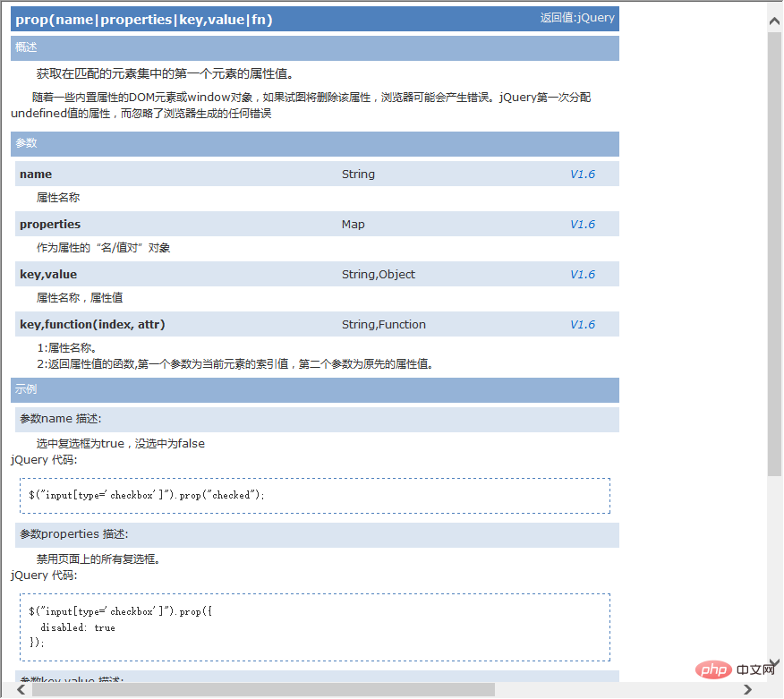
Task: Click the 禁用页面上的所有复选框。 text
Action: (x=98, y=559)
